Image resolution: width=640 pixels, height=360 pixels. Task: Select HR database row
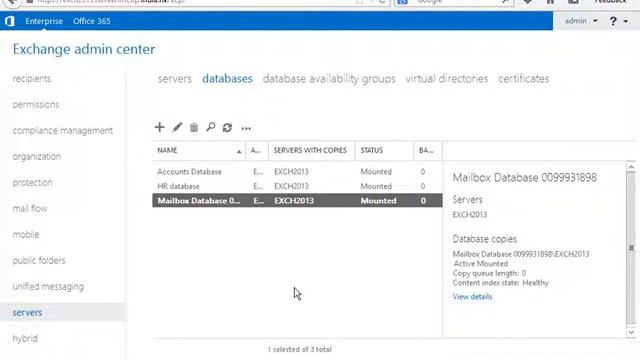(297, 186)
